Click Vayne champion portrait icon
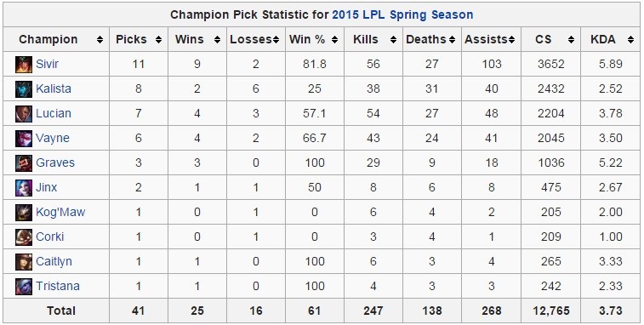This screenshot has height=325, width=644. pos(24,139)
